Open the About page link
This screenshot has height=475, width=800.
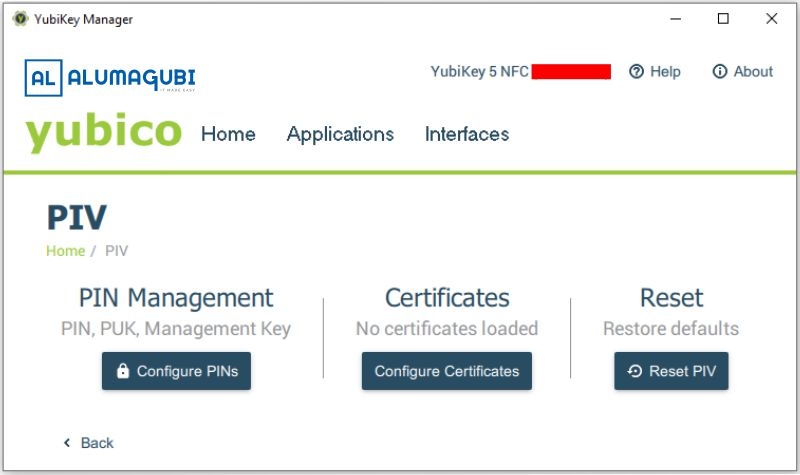[x=742, y=71]
